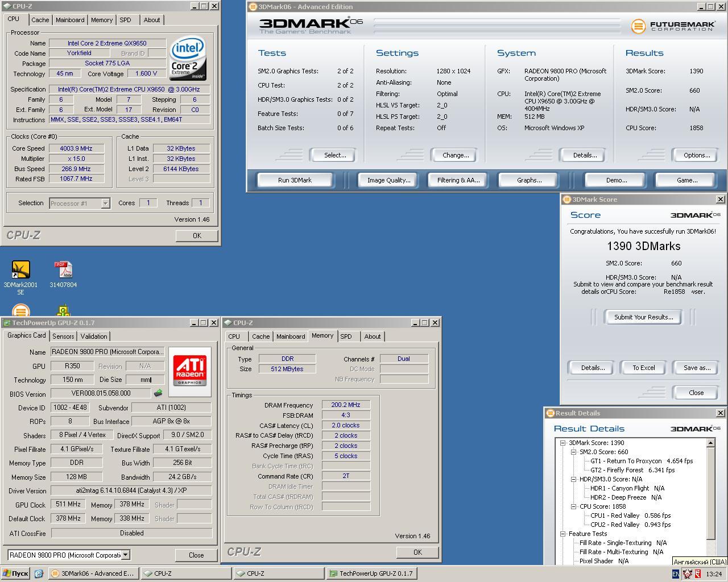This screenshot has width=728, height=582.
Task: Click the BIOS Version field VER008.015.058.000
Action: pyautogui.click(x=101, y=393)
